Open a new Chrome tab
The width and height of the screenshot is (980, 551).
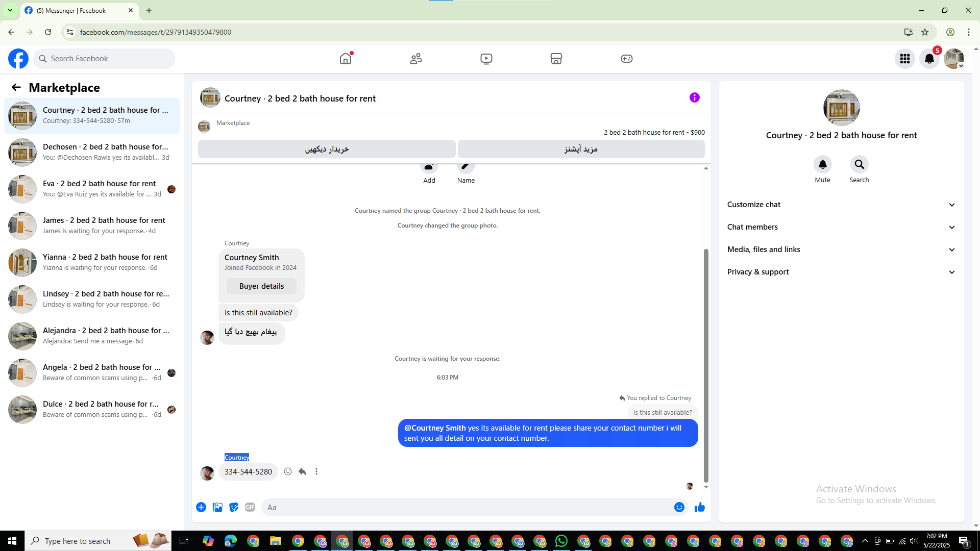149,10
